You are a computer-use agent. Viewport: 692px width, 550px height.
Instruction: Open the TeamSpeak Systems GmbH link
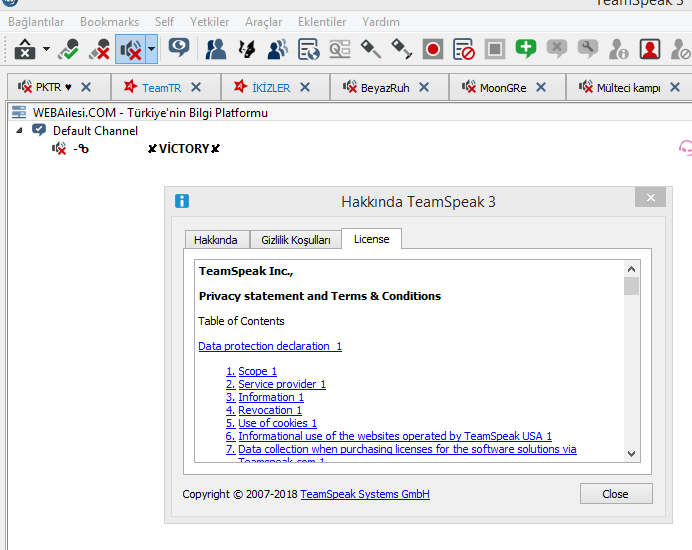coord(365,494)
